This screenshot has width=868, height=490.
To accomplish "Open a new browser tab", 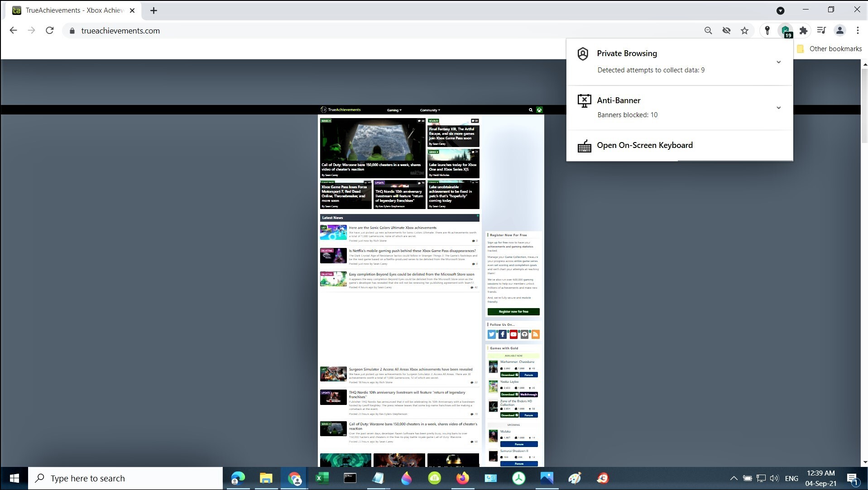I will (x=153, y=10).
